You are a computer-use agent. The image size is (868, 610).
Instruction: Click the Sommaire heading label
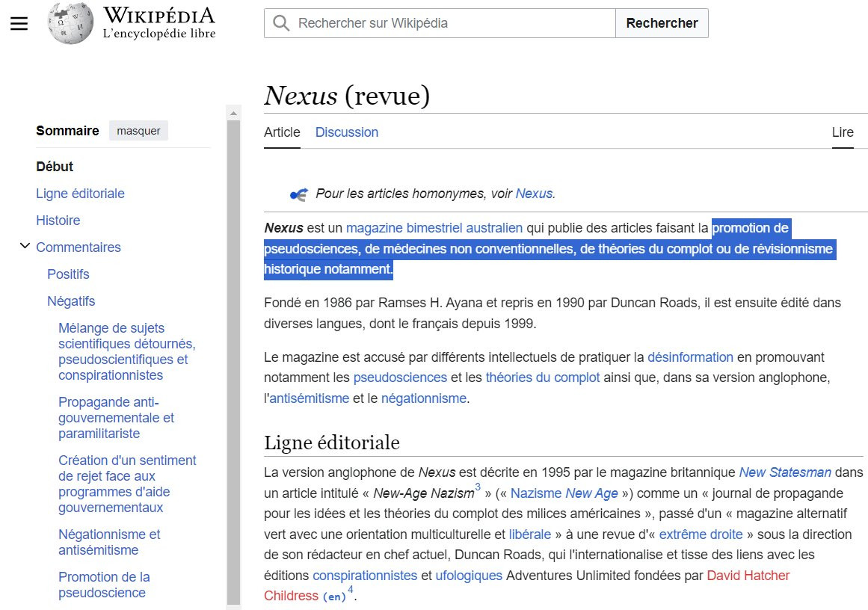coord(67,131)
